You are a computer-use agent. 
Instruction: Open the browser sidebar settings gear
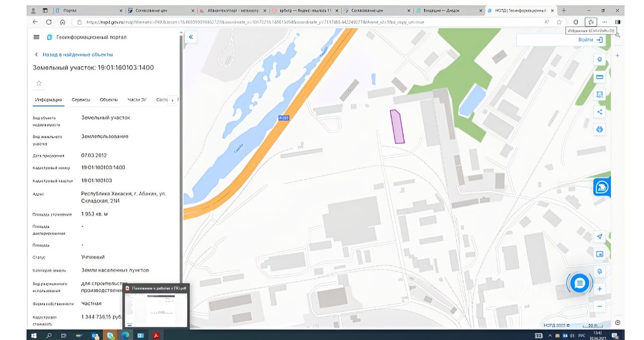(x=618, y=322)
